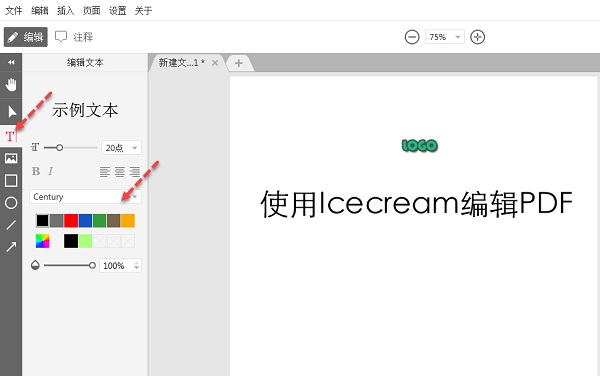The width and height of the screenshot is (600, 376).
Task: Toggle bold text formatting
Action: [36, 171]
